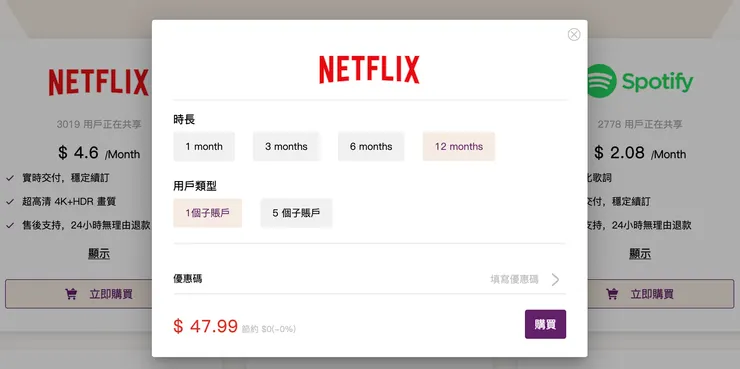Click the cart icon on Netflix's 立即購買
Image resolution: width=740 pixels, height=369 pixels.
(71, 294)
